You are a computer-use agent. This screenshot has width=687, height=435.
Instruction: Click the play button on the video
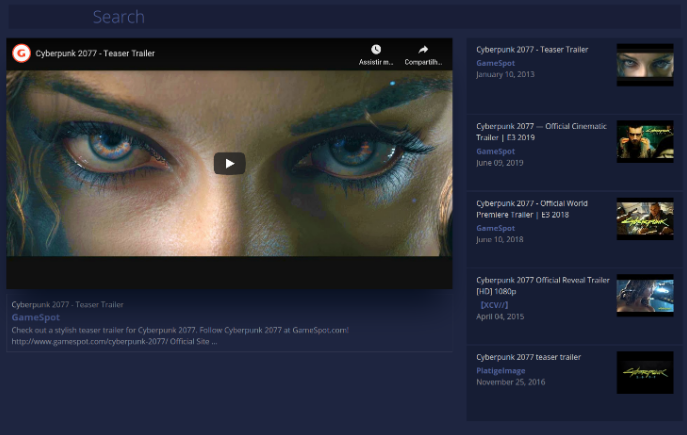click(229, 164)
